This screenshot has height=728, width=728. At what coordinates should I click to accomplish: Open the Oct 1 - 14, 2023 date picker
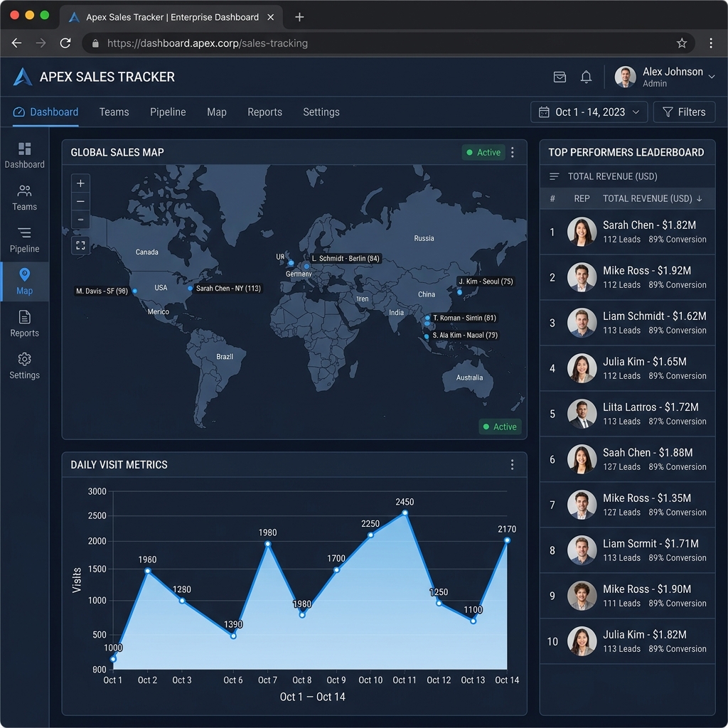589,112
